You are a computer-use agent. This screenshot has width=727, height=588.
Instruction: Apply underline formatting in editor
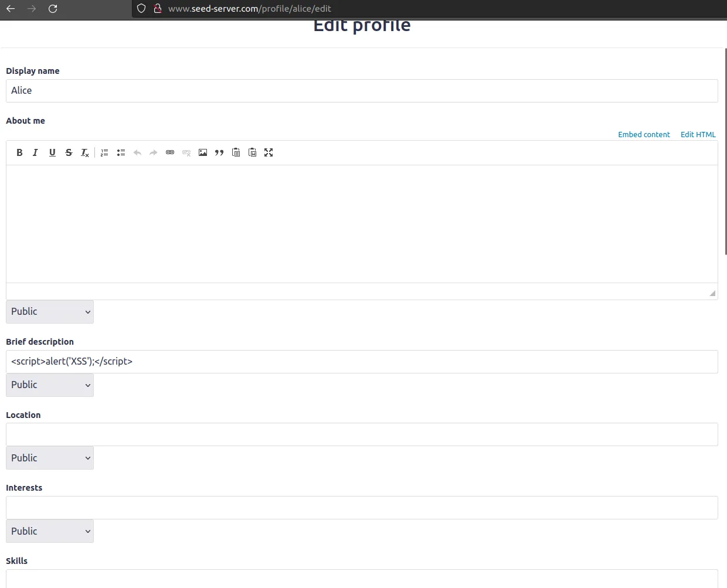[x=52, y=152]
